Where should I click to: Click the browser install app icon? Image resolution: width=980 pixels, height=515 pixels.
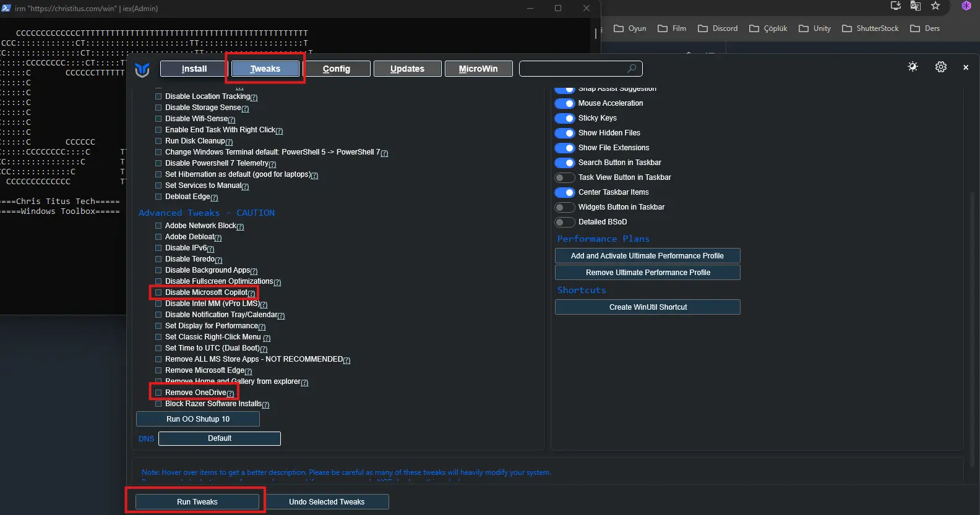tap(895, 6)
